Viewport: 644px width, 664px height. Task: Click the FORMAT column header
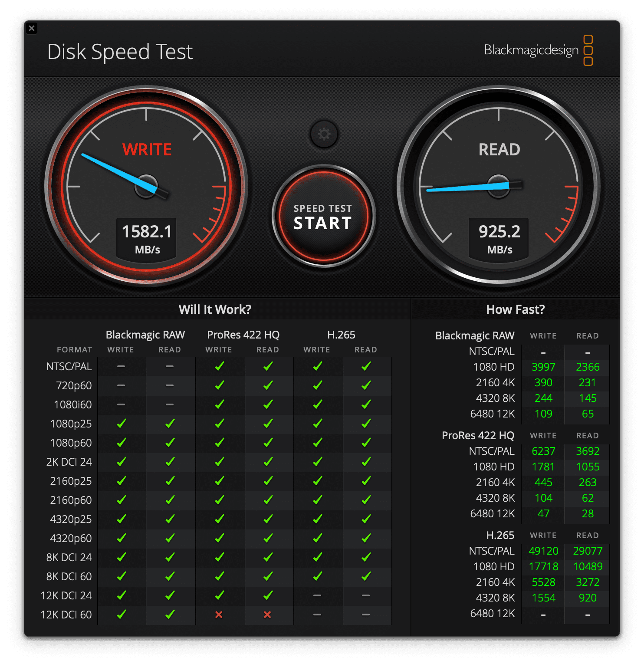74,350
